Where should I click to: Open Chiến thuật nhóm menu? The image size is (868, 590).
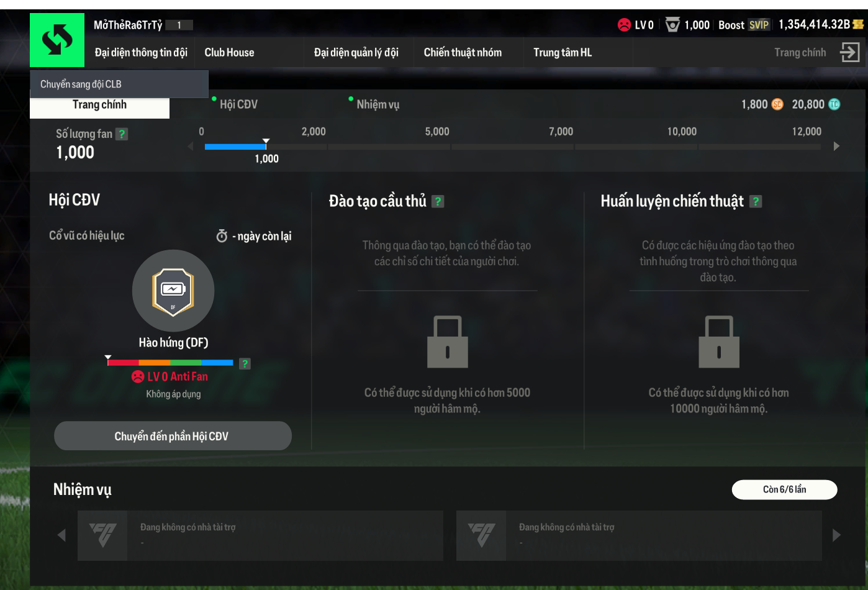coord(463,53)
